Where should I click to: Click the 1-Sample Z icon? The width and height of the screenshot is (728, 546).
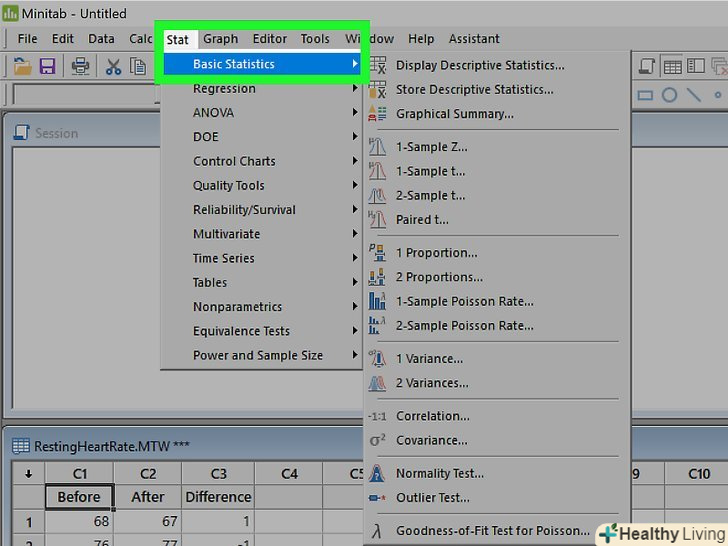coord(377,147)
